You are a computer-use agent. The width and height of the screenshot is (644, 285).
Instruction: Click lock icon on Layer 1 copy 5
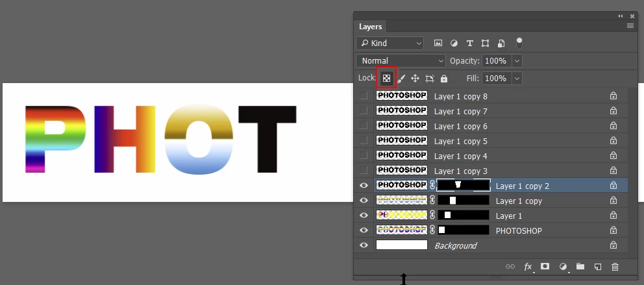coord(613,141)
